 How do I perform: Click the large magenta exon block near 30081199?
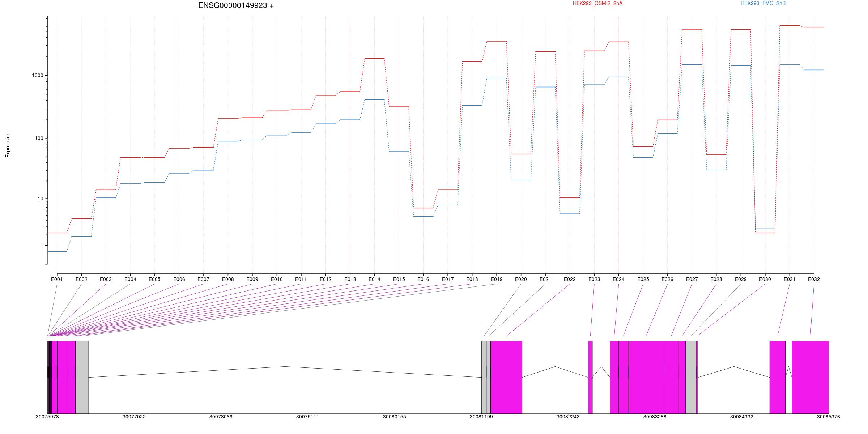[x=506, y=377]
